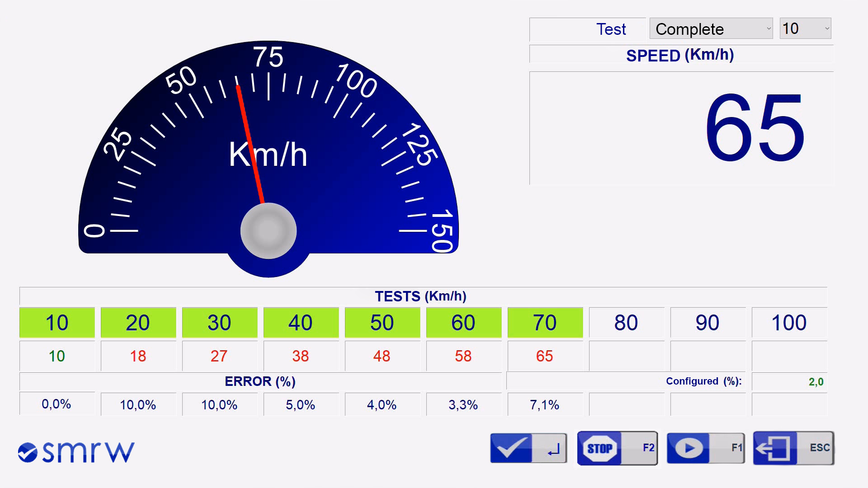868x488 pixels.
Task: Click the gray speedometer hub
Action: click(268, 230)
